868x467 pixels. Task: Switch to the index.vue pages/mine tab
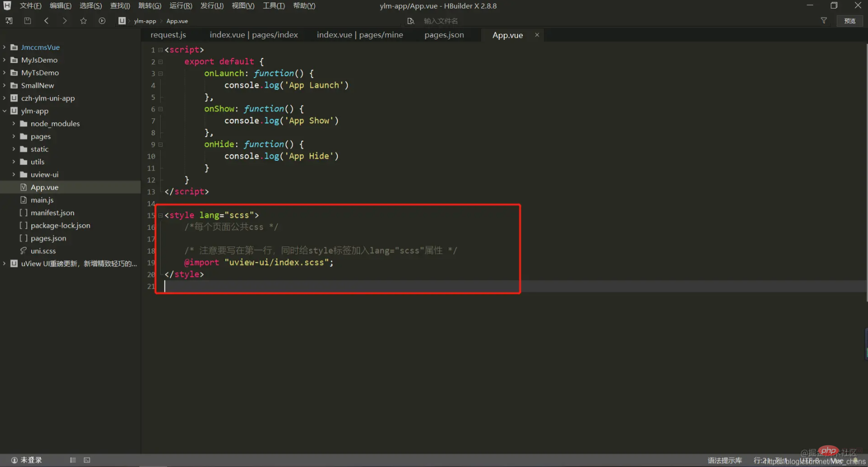pos(360,35)
